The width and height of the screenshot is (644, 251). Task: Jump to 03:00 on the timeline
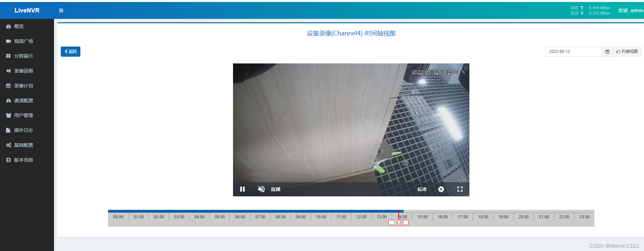click(x=179, y=217)
